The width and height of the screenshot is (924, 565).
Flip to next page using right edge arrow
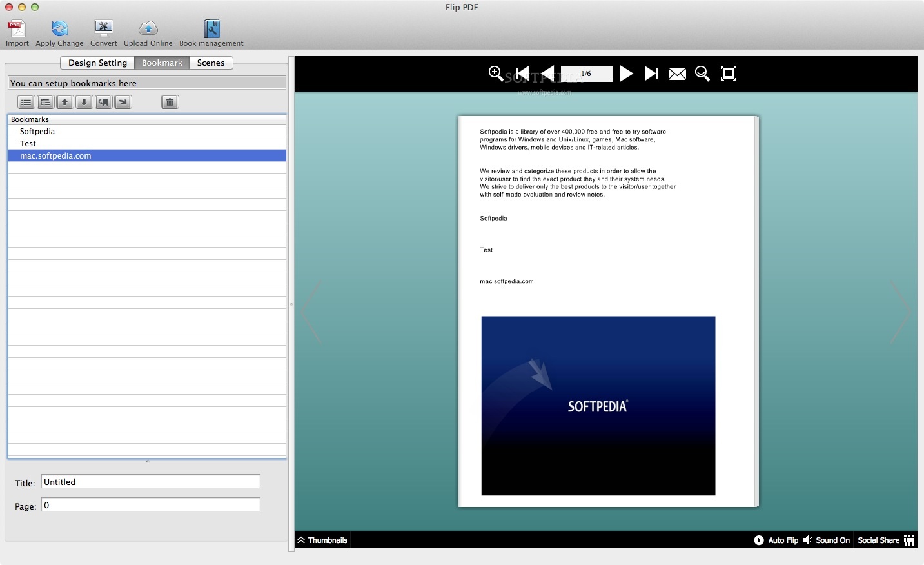pos(900,312)
